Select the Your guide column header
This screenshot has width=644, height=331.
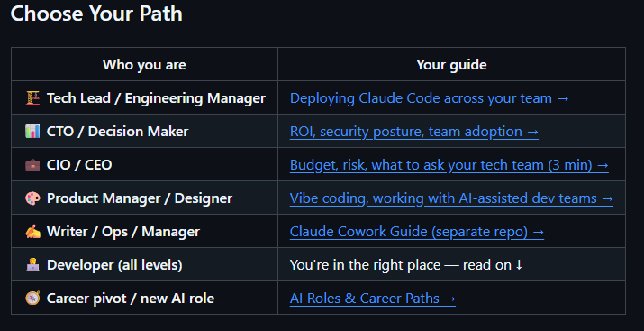coord(451,65)
